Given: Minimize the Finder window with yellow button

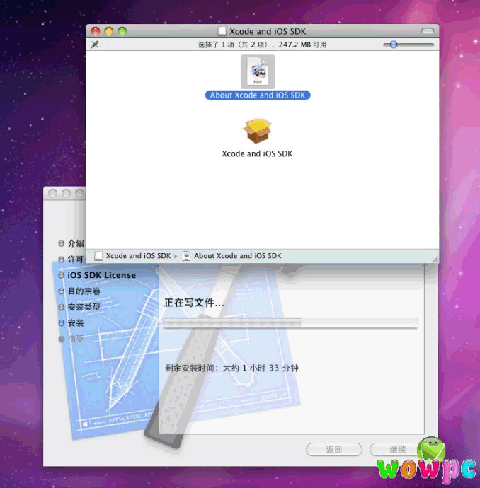Looking at the screenshot, I should [x=109, y=31].
